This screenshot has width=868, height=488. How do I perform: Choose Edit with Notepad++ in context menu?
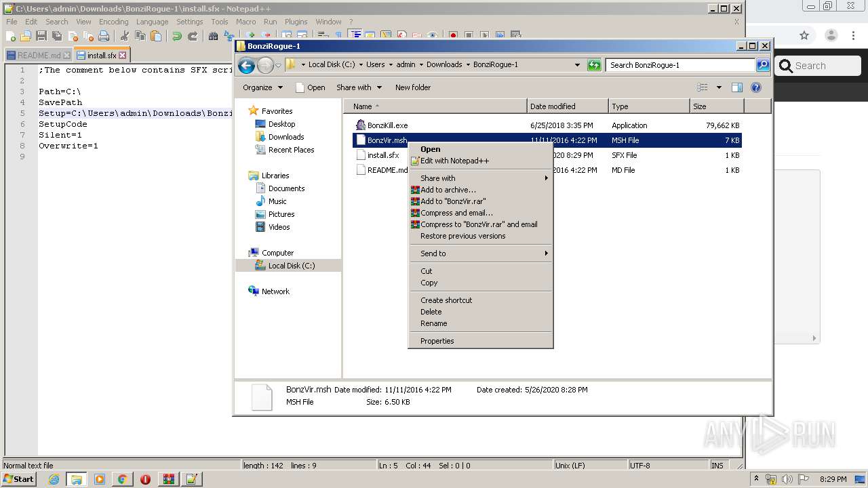(x=481, y=161)
